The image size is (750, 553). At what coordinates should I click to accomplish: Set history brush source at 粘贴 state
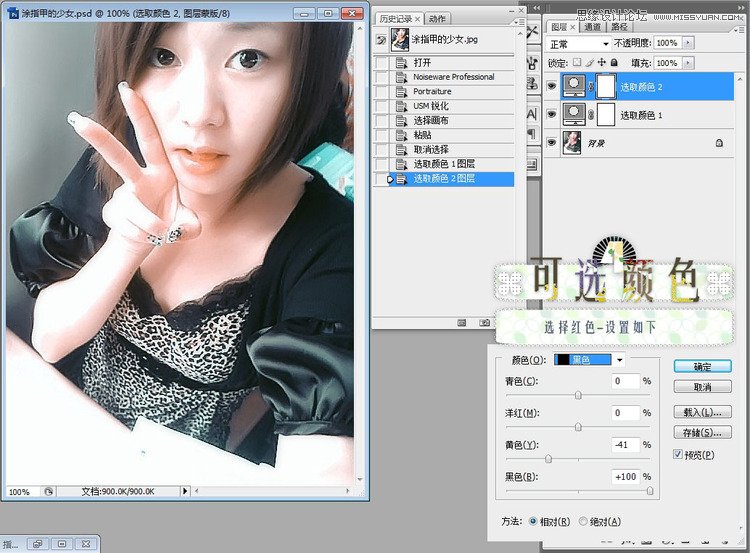pos(381,135)
